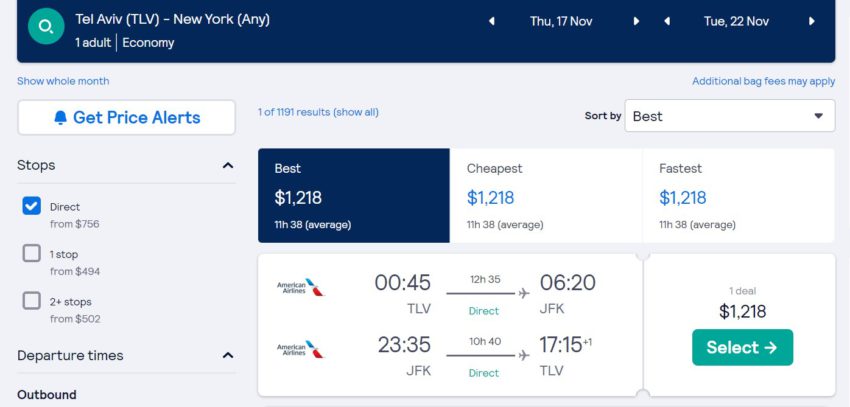Click the green search magnifier icon
Viewport: 850px width, 407px height.
[46, 26]
